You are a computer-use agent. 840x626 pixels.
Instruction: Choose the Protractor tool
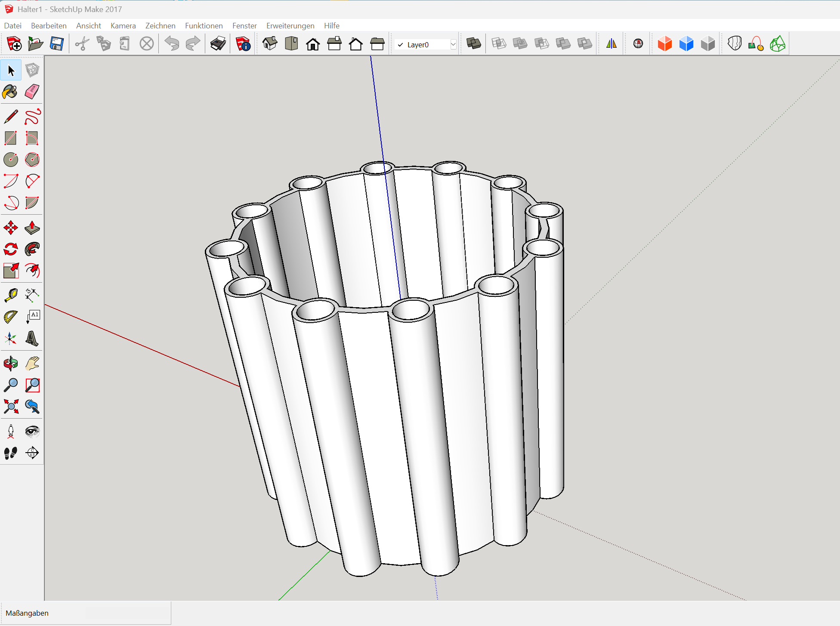(10, 317)
